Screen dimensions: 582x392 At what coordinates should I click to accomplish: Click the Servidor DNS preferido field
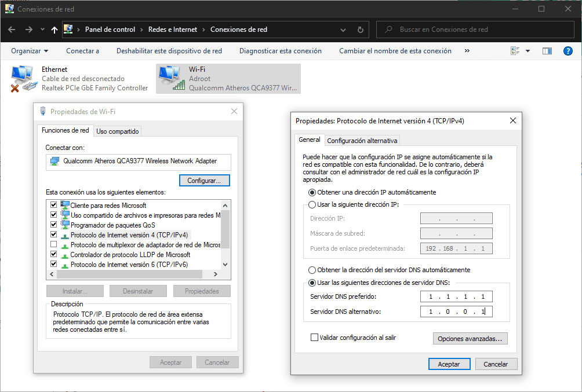(x=456, y=296)
